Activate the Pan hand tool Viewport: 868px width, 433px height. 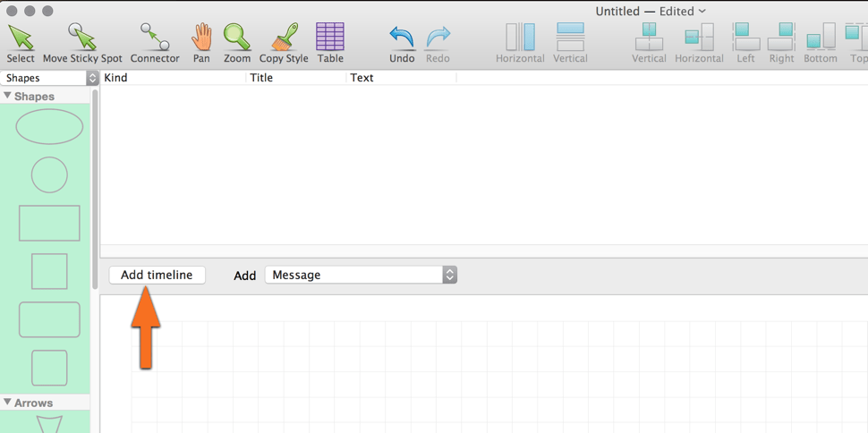point(201,43)
